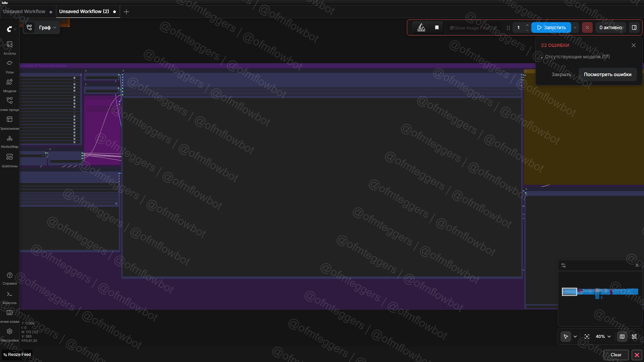
Task: Toggle link visibility icon
Action: (634, 337)
